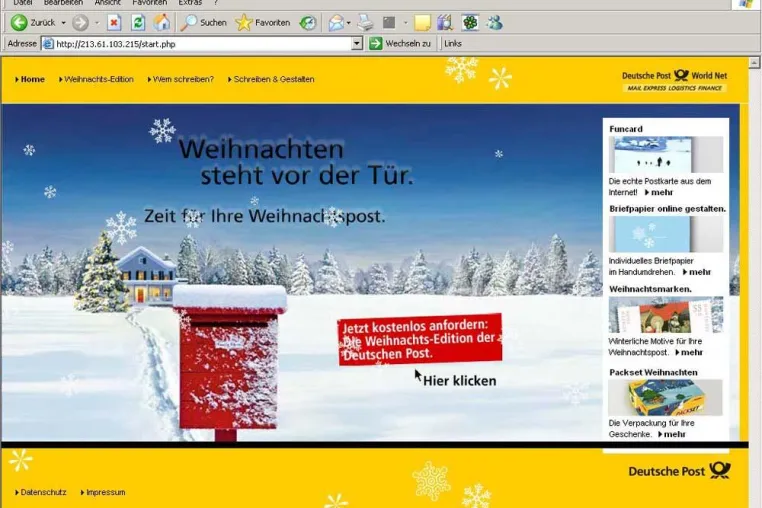Image resolution: width=762 pixels, height=508 pixels.
Task: Click the Links toolbar label
Action: [452, 43]
